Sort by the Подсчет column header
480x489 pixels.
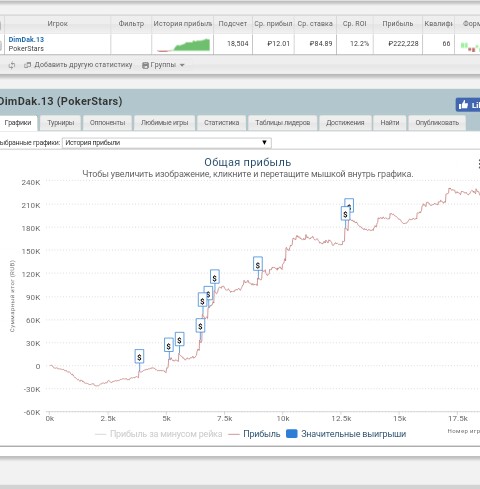pos(233,24)
